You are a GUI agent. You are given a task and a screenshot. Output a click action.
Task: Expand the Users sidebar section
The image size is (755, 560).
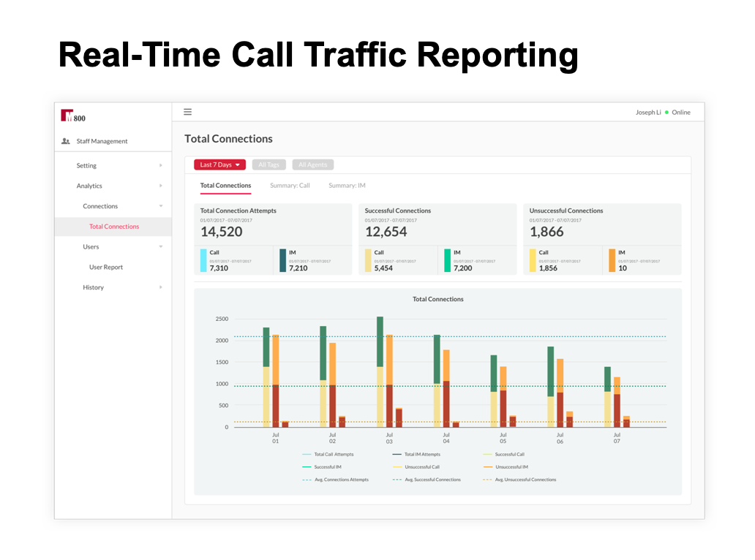(x=91, y=246)
